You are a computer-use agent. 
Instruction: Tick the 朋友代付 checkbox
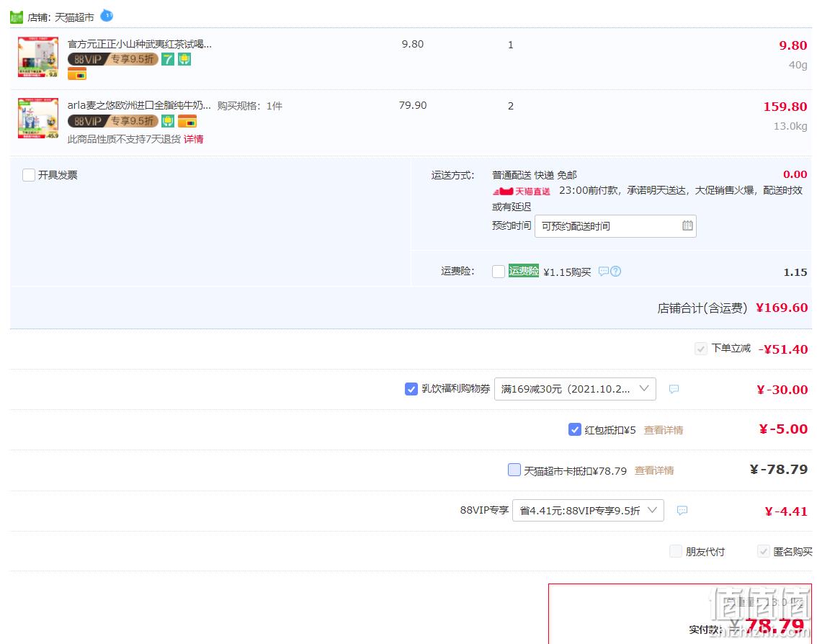click(x=675, y=551)
